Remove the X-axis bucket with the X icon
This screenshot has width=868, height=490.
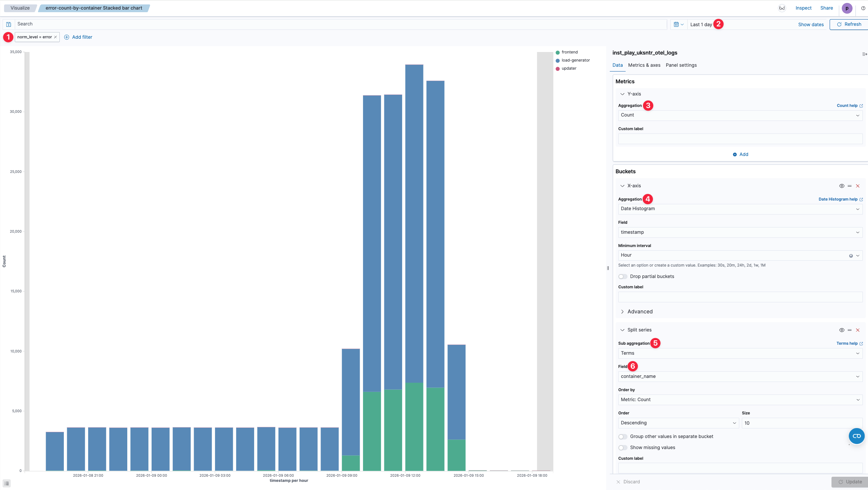858,186
